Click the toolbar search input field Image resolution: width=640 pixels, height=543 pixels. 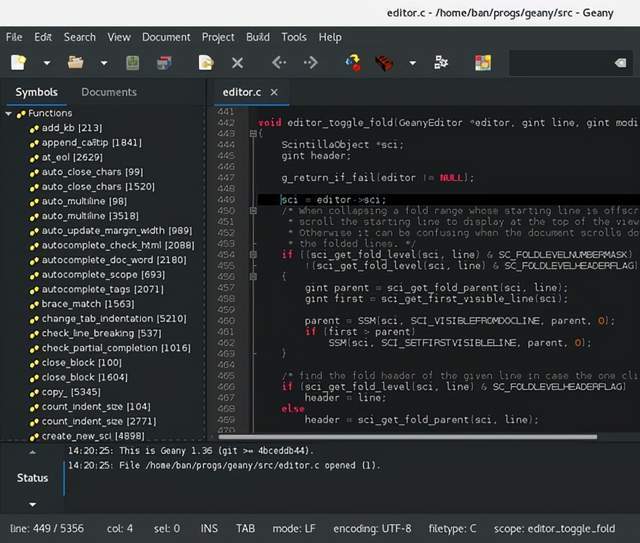560,63
